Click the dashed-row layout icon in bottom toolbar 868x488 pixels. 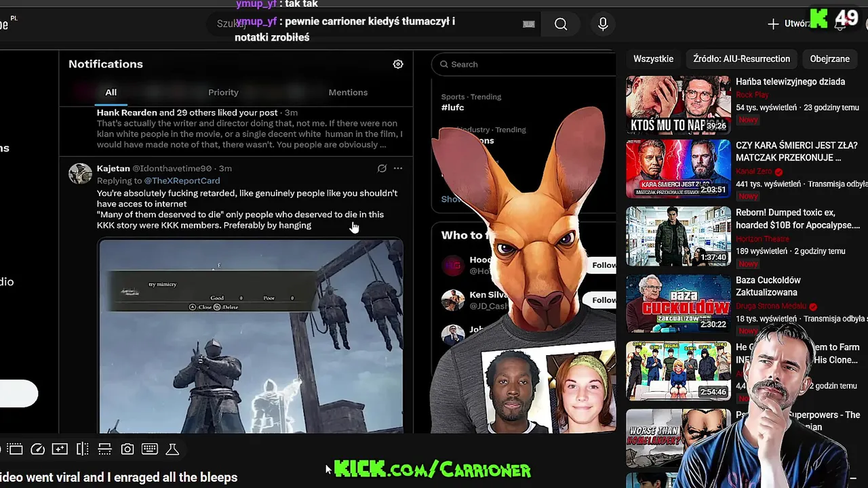point(104,449)
